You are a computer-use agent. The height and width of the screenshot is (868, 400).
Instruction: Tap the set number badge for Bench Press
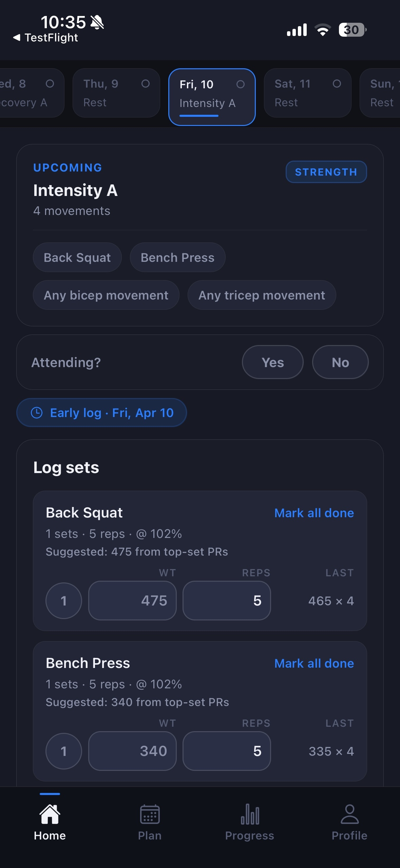coord(63,751)
